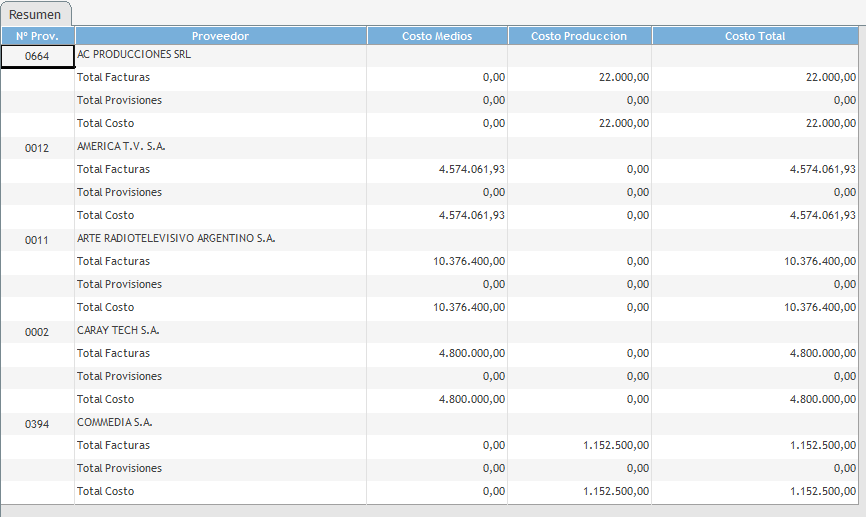This screenshot has height=517, width=866.
Task: Sort by Nº Prov. column header
Action: point(37,36)
